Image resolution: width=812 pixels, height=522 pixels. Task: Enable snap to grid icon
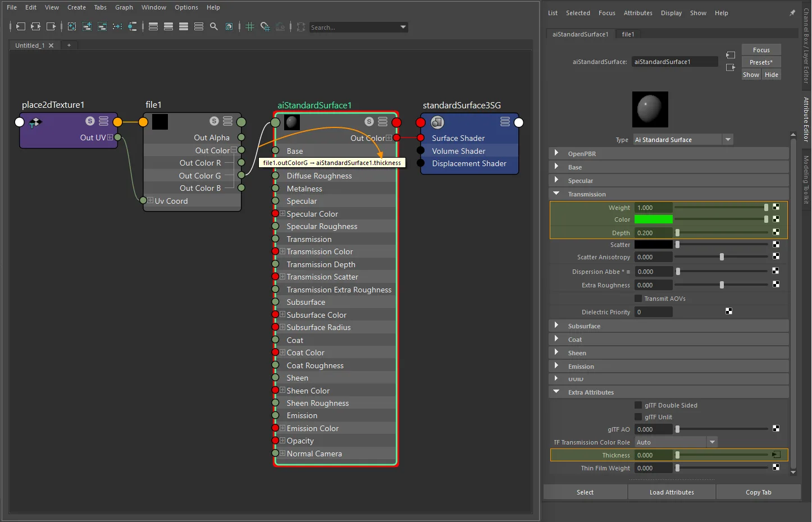[265, 26]
